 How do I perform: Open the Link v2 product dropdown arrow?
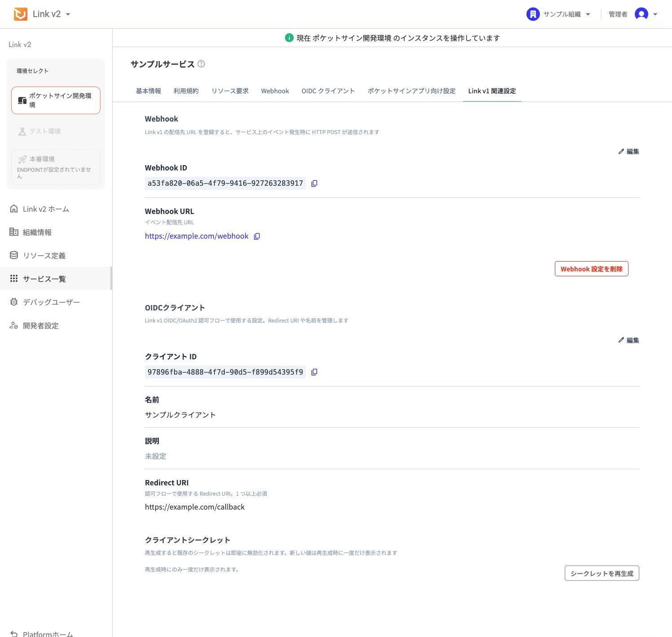coord(68,14)
